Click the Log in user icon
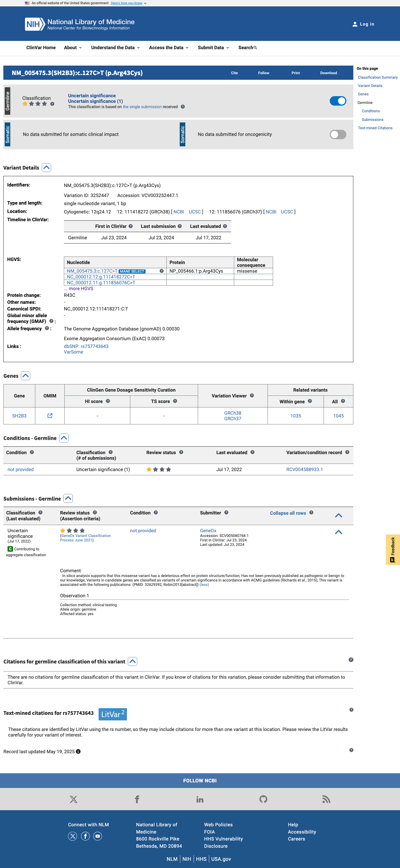Viewport: 400px width, 868px height. coord(354,24)
